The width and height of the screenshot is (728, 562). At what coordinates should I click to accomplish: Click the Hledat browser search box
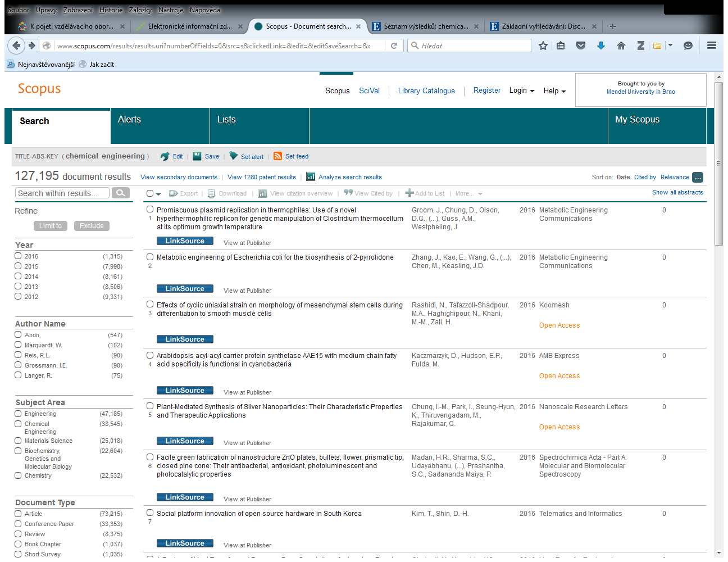[470, 46]
